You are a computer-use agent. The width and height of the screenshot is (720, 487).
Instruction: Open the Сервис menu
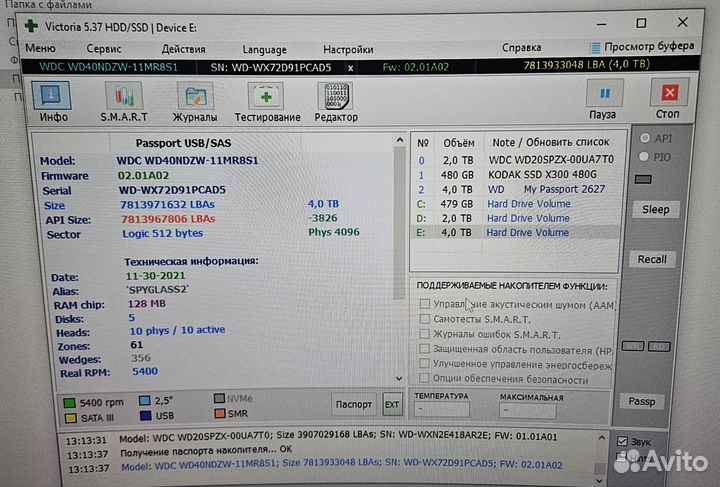tap(104, 49)
